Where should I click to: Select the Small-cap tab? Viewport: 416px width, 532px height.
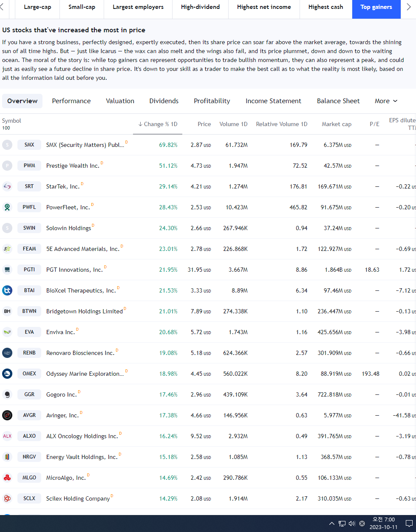point(82,7)
